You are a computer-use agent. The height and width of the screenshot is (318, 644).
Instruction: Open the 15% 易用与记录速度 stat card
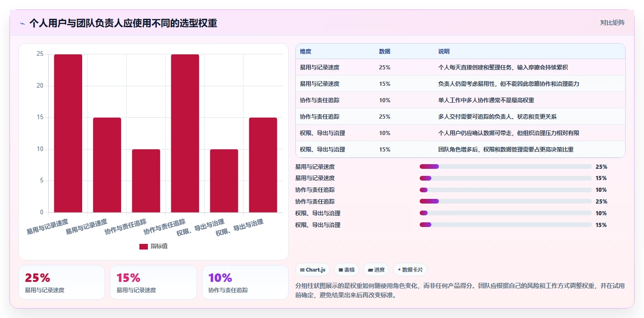[153, 282]
